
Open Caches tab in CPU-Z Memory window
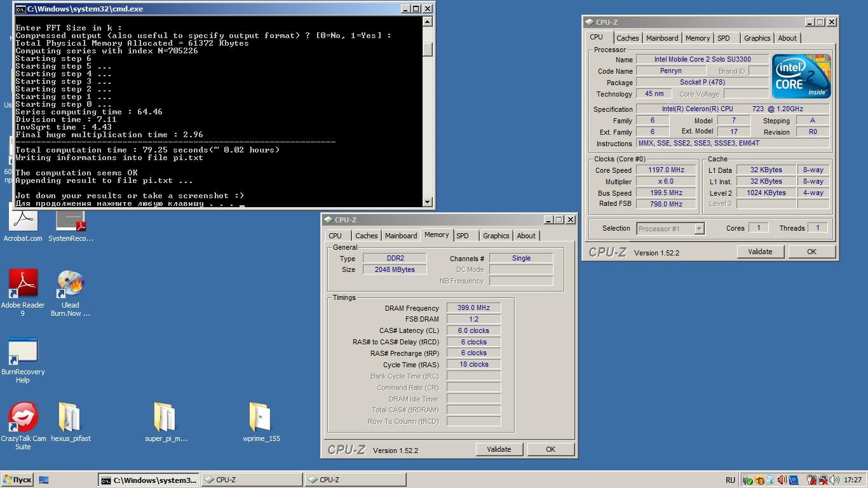point(366,236)
